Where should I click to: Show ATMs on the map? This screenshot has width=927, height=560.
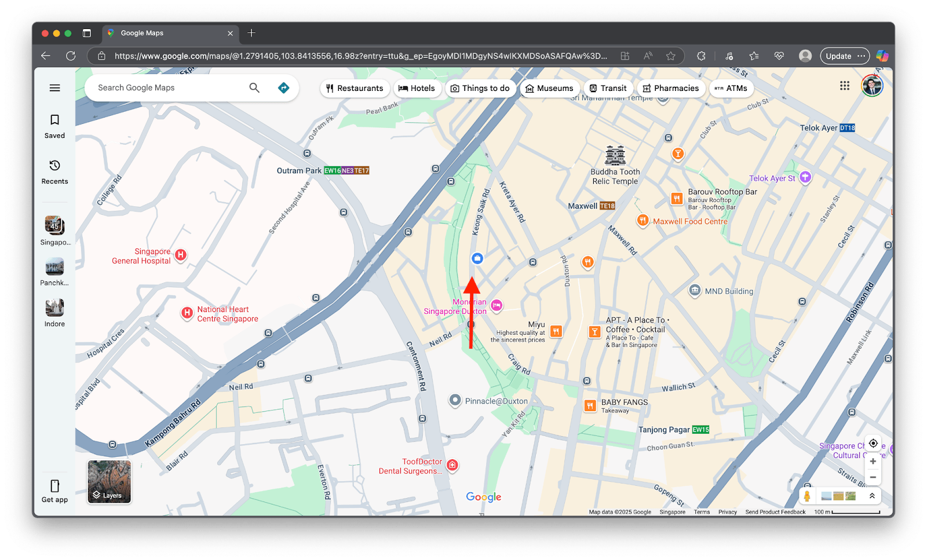point(731,88)
